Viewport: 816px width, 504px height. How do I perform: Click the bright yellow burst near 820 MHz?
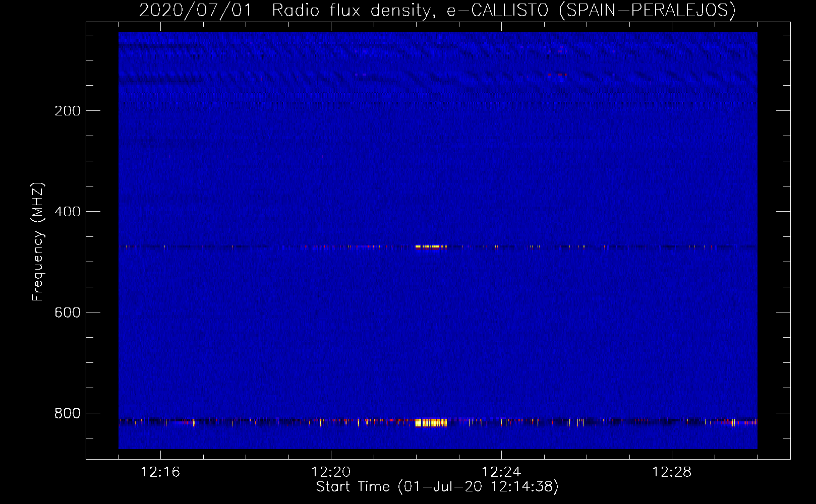tap(431, 422)
